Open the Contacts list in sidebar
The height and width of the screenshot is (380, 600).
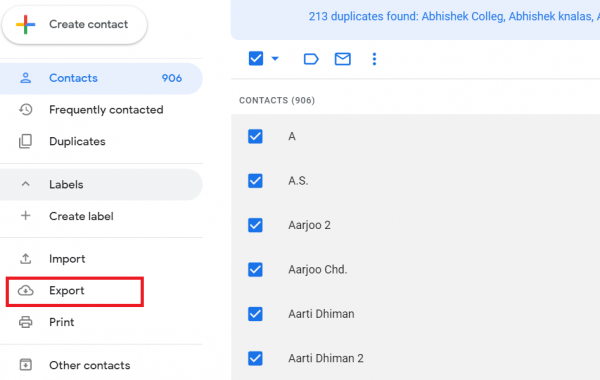coord(101,78)
